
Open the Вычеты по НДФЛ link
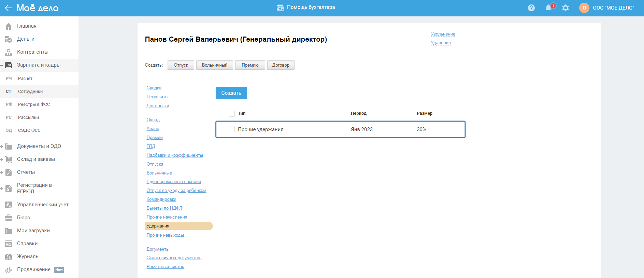(164, 208)
